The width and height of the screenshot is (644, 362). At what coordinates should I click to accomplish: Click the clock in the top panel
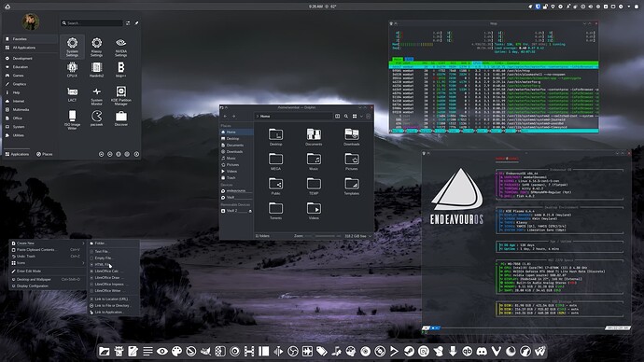coord(315,7)
